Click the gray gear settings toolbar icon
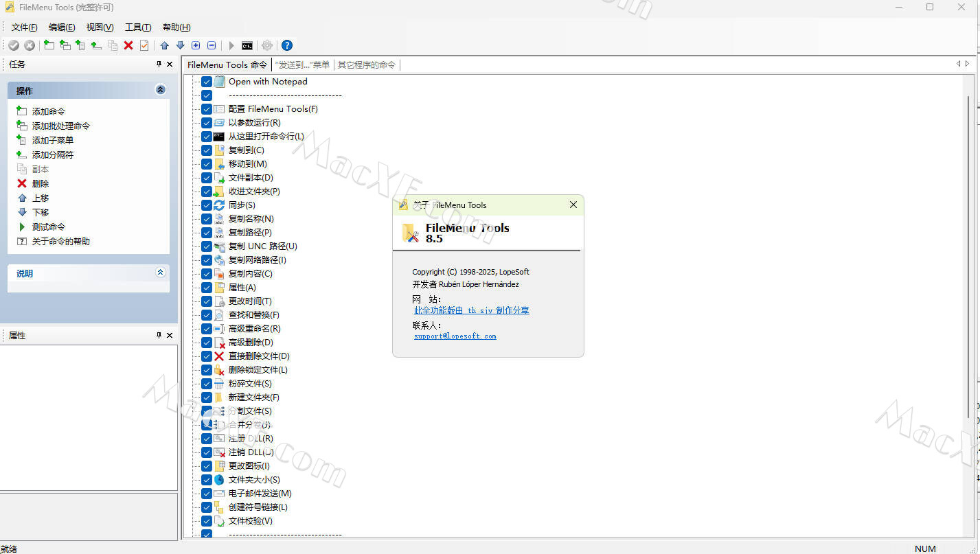Image resolution: width=980 pixels, height=554 pixels. point(267,45)
